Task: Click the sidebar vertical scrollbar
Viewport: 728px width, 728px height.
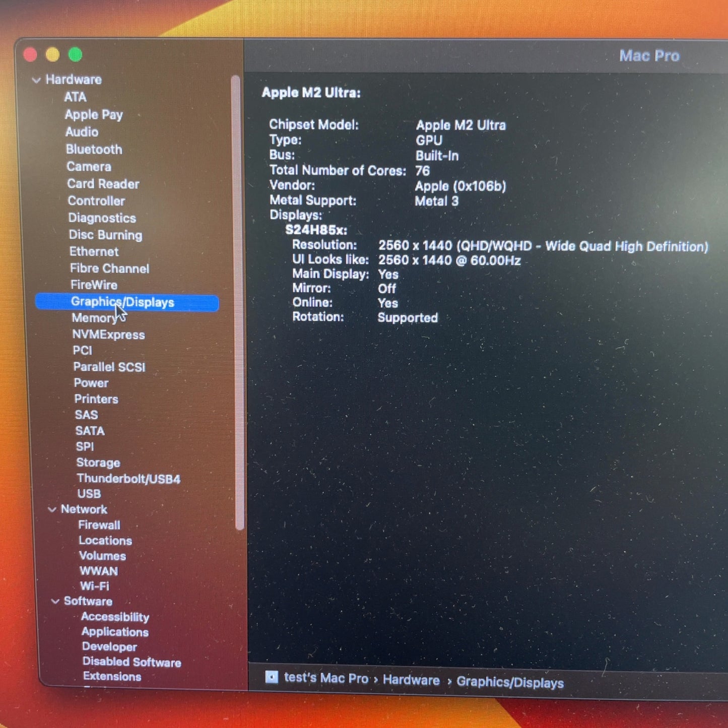Action: pyautogui.click(x=236, y=302)
